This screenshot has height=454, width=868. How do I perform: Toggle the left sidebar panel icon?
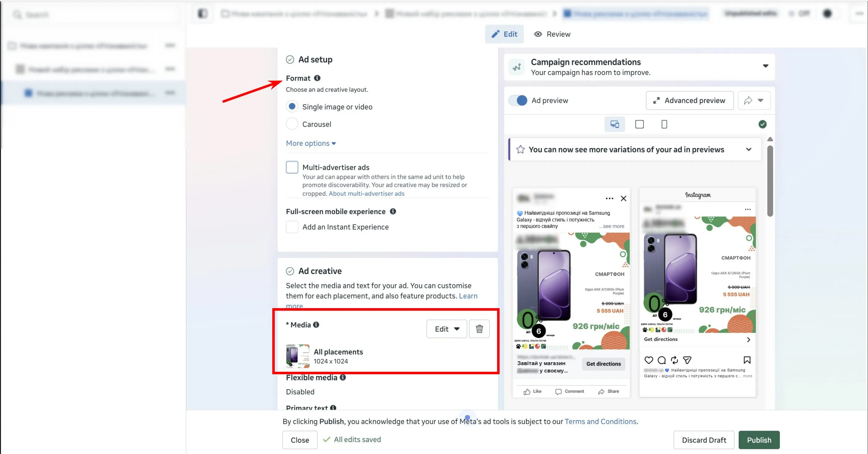pos(203,14)
